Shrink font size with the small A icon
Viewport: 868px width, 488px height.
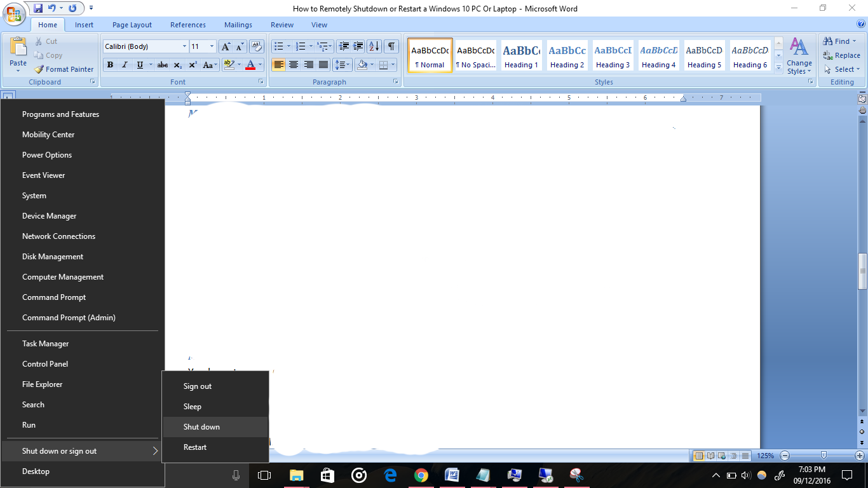coord(240,46)
